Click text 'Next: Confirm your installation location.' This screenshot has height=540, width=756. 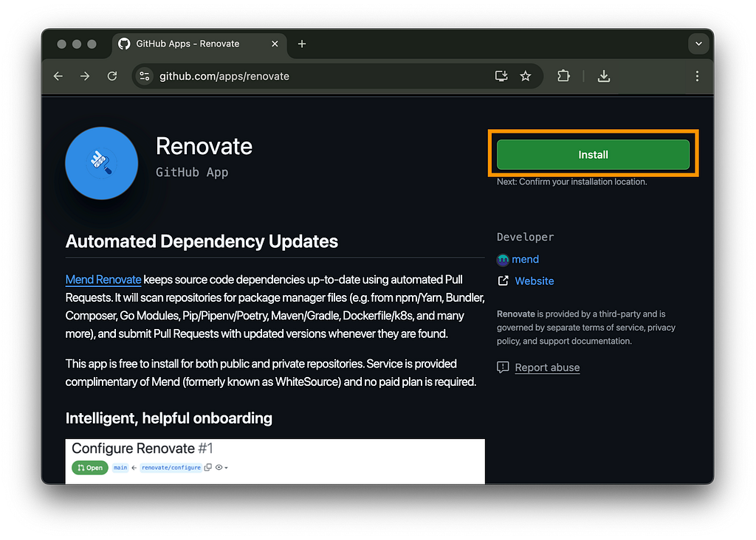tap(572, 181)
